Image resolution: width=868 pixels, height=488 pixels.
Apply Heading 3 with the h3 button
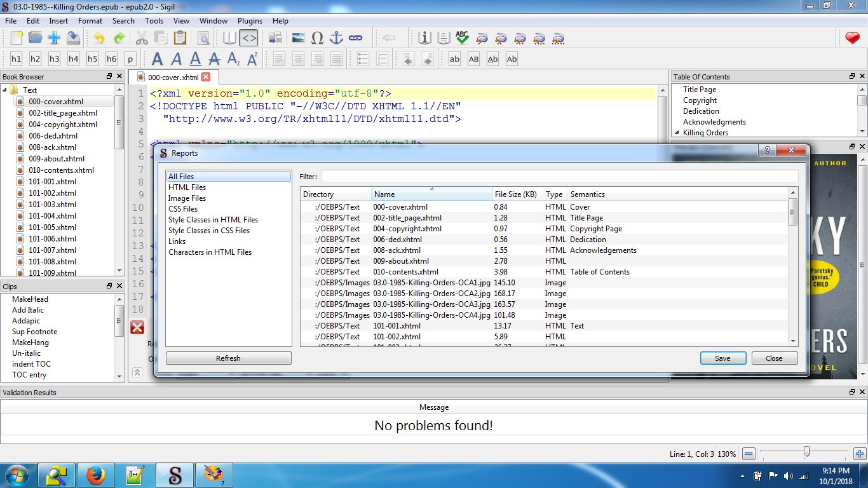click(x=54, y=59)
